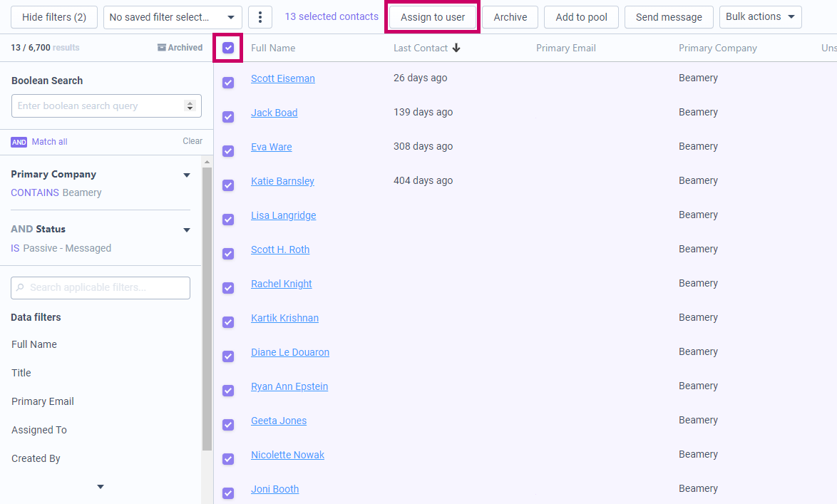837x504 pixels.
Task: Open the three-dot more options menu
Action: click(x=260, y=17)
